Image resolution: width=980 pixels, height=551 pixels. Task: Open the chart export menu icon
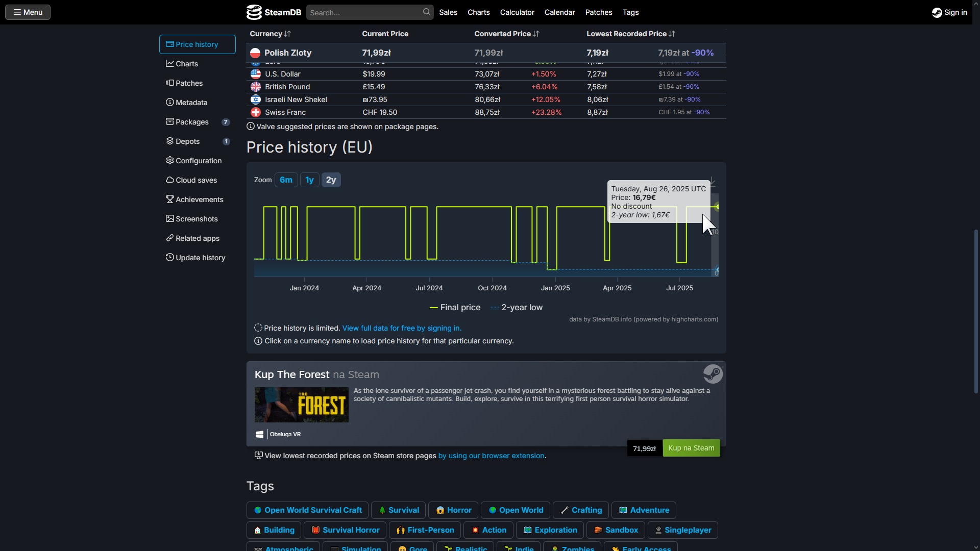pyautogui.click(x=713, y=182)
